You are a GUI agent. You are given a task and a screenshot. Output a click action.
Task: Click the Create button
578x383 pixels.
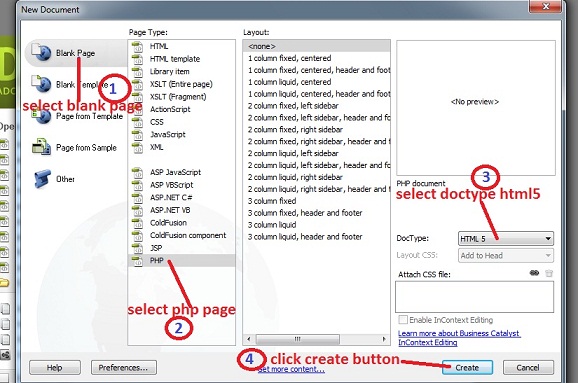[x=467, y=368]
